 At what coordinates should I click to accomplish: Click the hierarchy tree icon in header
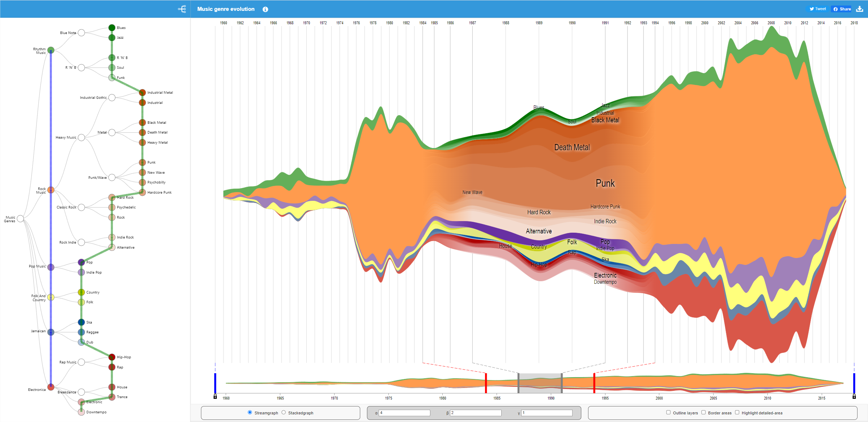click(x=182, y=9)
